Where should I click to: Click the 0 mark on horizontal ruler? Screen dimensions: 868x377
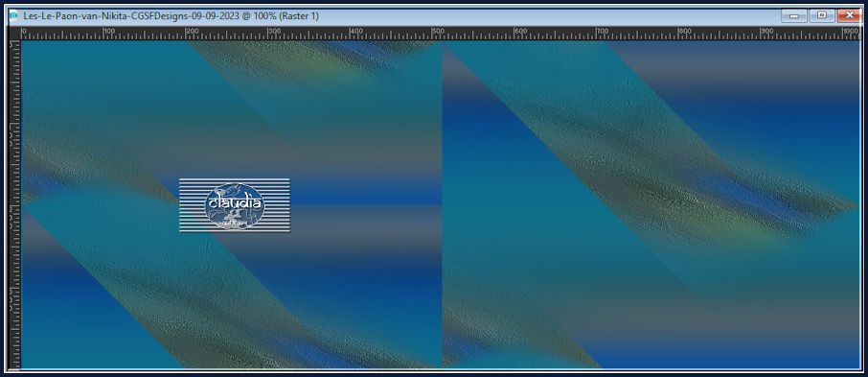(24, 31)
